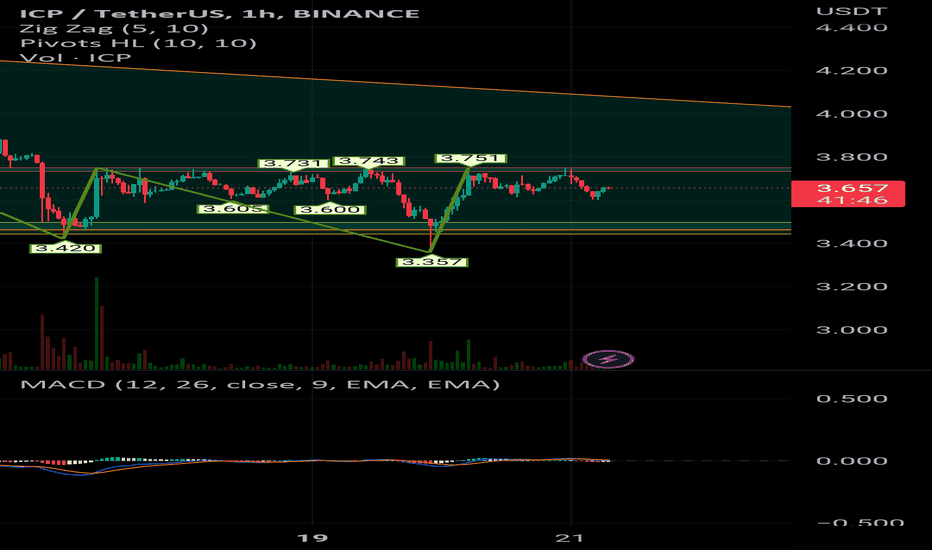Click the 4.000 price axis level

point(852,114)
